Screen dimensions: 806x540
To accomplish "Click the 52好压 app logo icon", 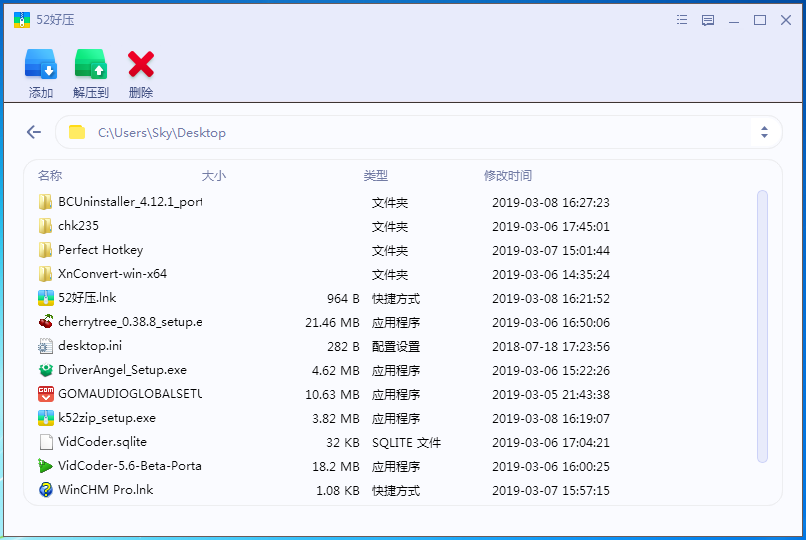I will click(x=22, y=20).
